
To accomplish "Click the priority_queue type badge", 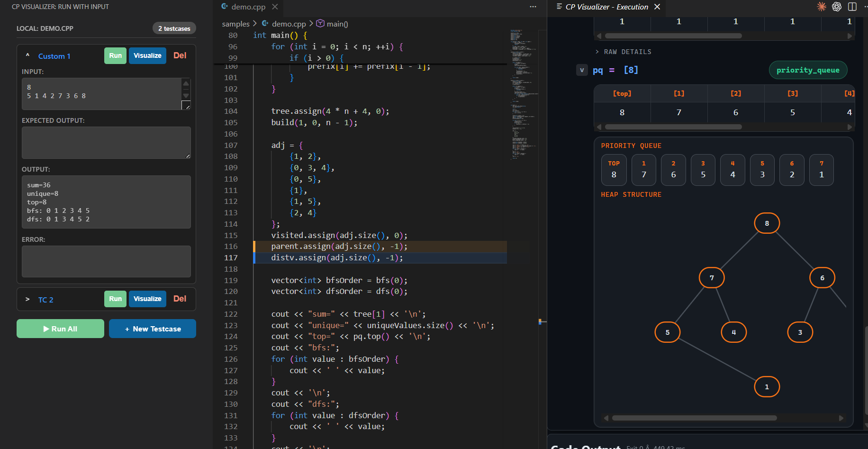I will pyautogui.click(x=808, y=70).
